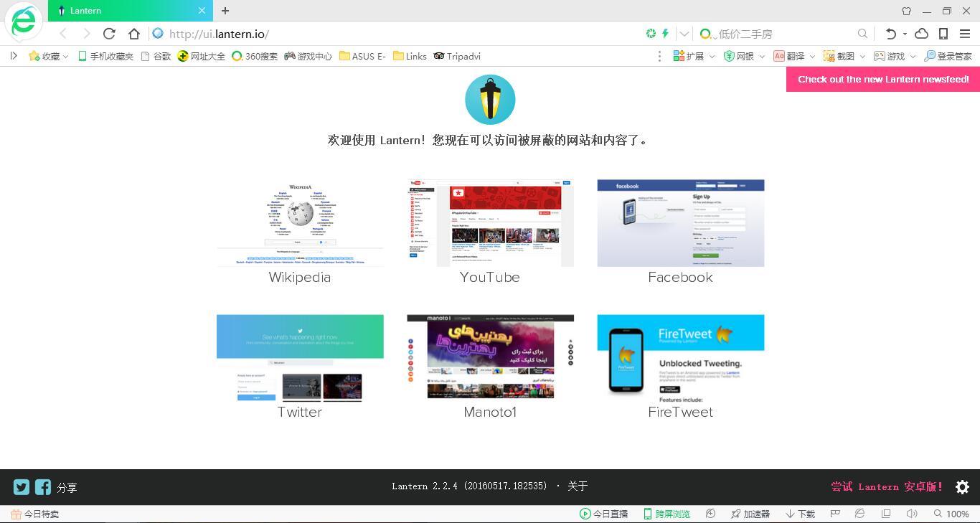
Task: Click the IE compatibility icon in status bar
Action: pyautogui.click(x=859, y=514)
